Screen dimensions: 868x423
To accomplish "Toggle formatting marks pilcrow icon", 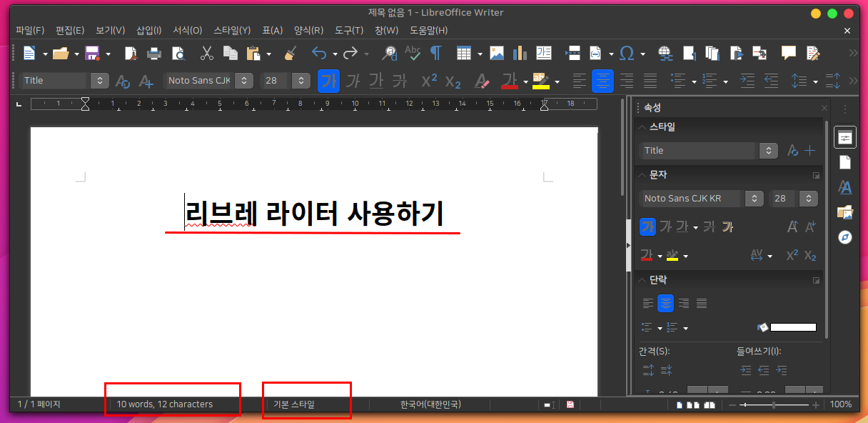I will tap(435, 53).
